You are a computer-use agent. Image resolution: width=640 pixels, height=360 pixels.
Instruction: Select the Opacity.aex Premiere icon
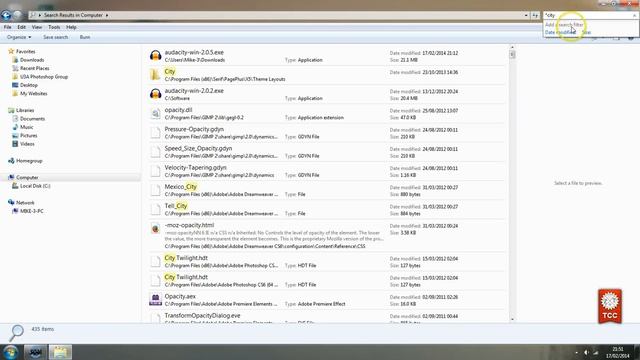click(x=155, y=300)
